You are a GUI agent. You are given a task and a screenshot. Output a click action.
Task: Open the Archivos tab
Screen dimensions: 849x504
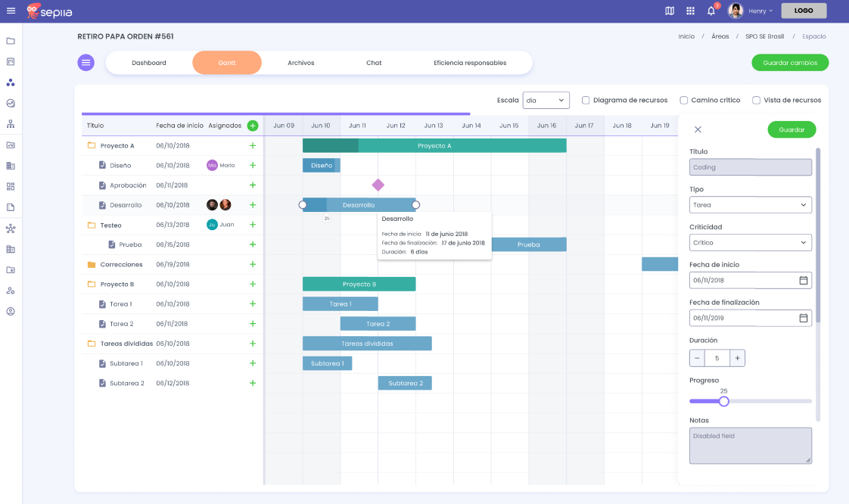pyautogui.click(x=301, y=63)
